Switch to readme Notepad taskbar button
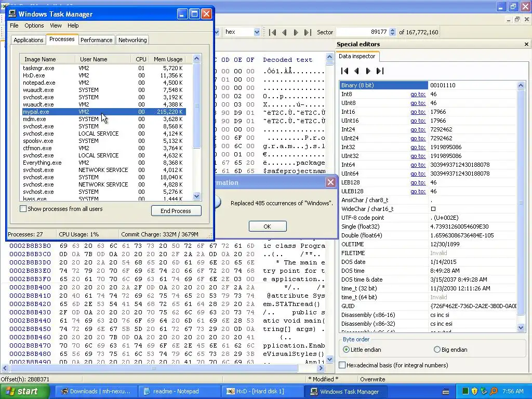The image size is (532, 399). click(180, 391)
